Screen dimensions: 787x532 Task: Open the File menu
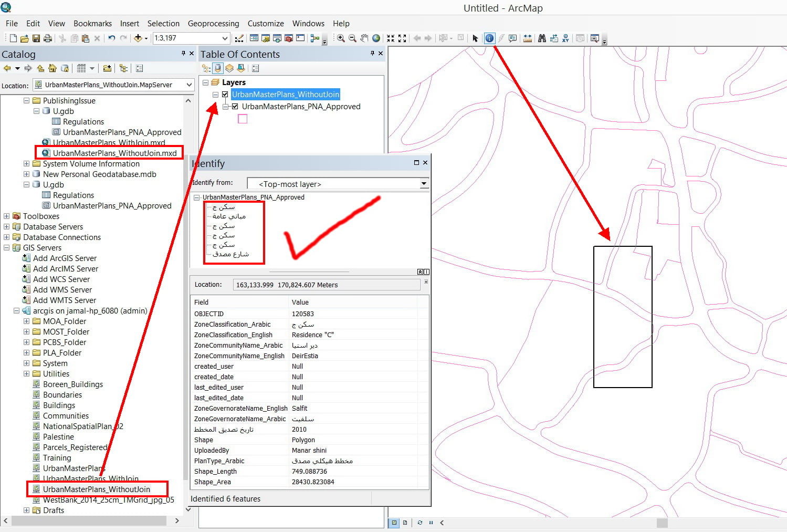12,24
